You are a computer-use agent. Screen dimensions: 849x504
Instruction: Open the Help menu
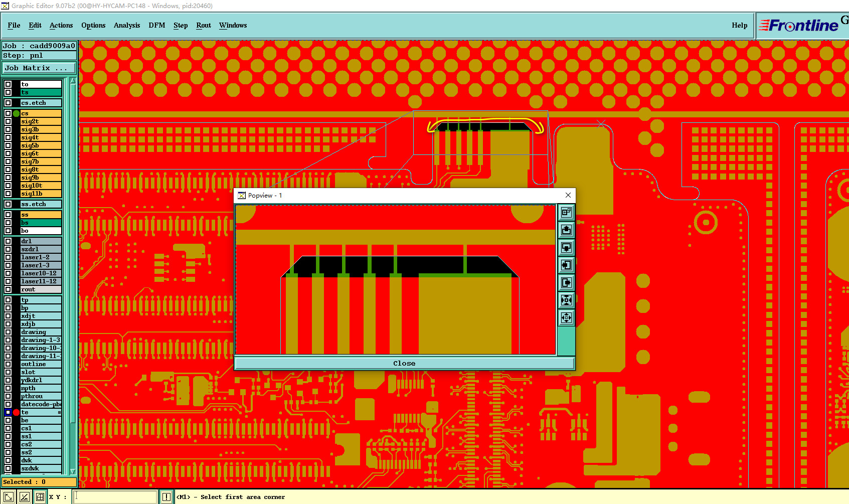pos(739,25)
